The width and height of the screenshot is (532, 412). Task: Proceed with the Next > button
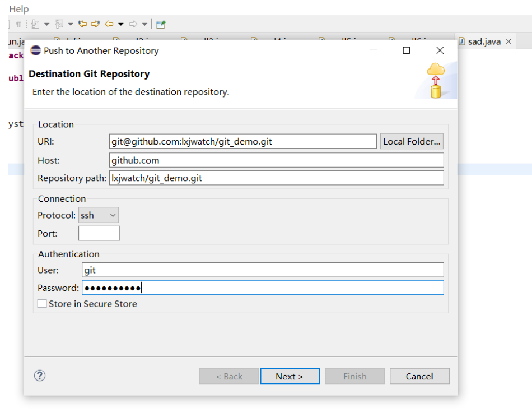click(x=290, y=376)
